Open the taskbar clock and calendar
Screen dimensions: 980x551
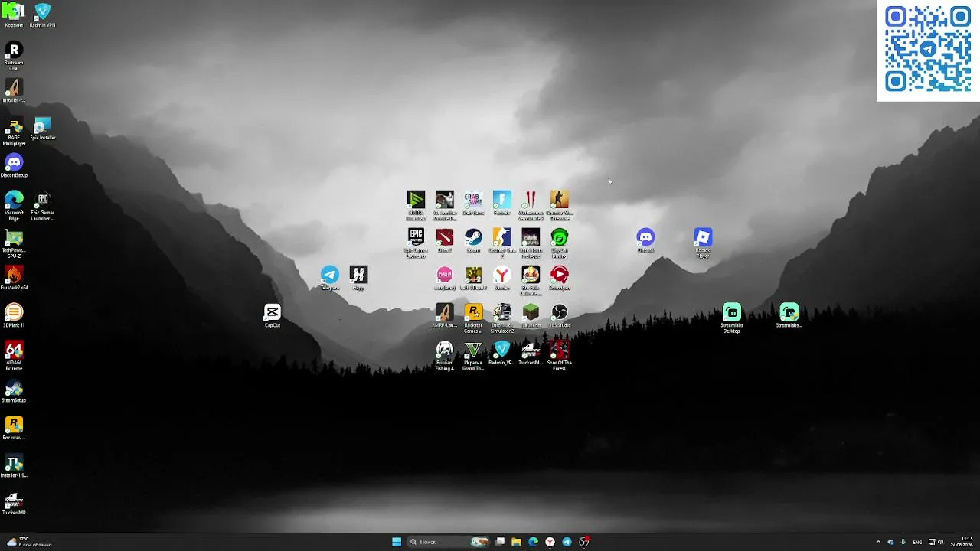click(x=962, y=542)
